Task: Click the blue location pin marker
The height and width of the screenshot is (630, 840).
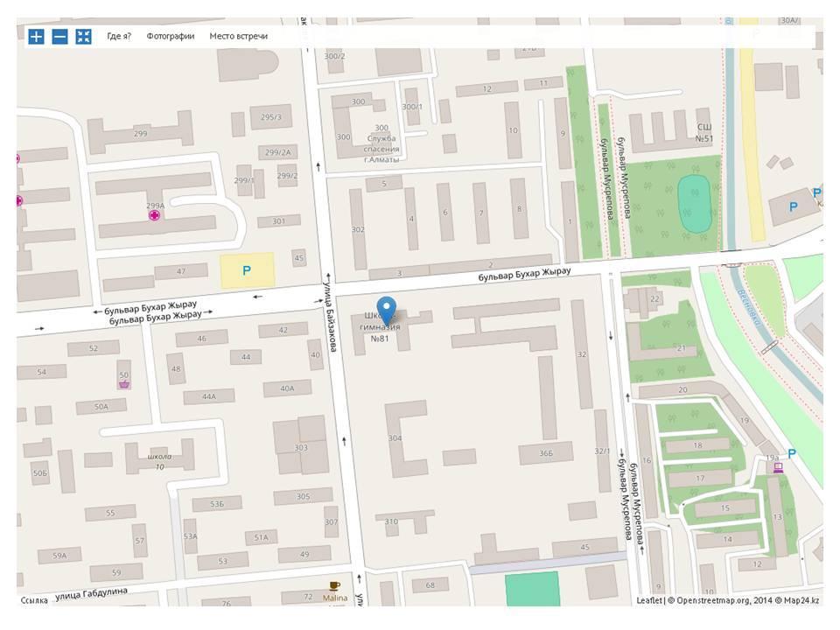Action: 386,311
